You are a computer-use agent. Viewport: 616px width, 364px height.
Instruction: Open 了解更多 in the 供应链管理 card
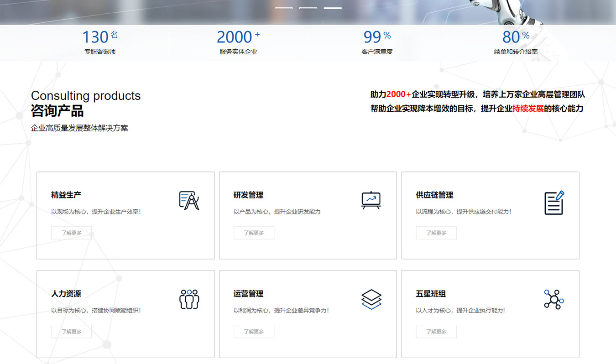point(436,233)
